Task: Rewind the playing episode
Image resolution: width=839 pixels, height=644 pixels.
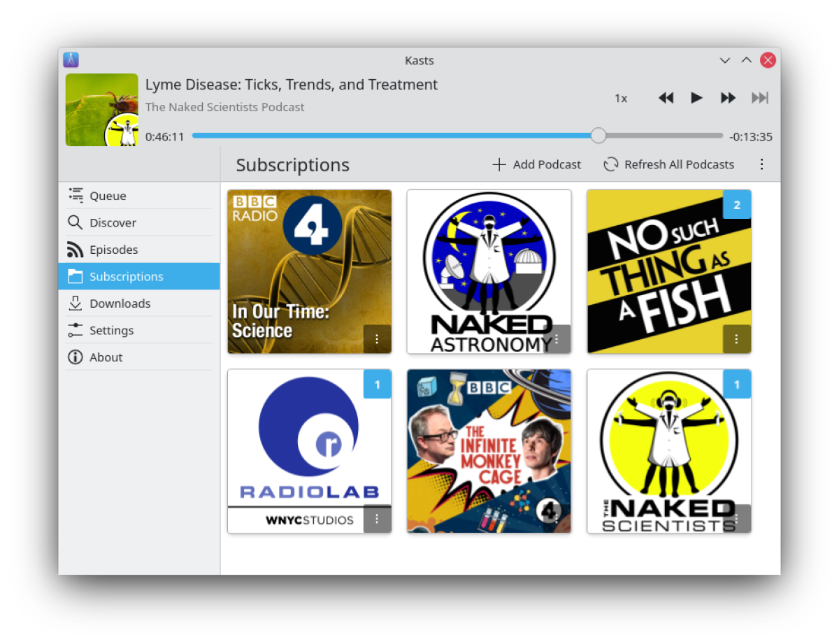Action: 666,98
